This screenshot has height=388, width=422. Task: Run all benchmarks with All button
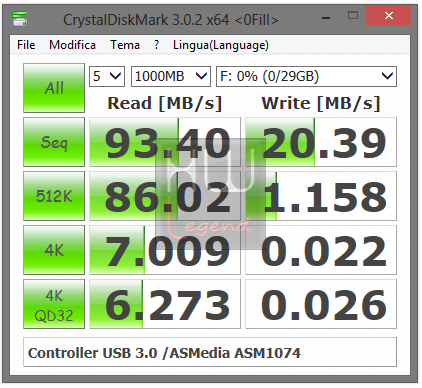point(54,88)
